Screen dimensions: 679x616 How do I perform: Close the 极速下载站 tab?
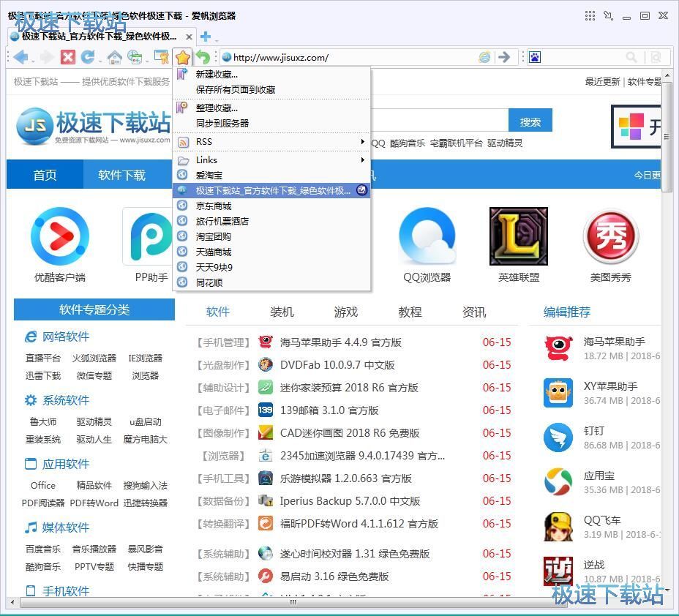[x=189, y=37]
